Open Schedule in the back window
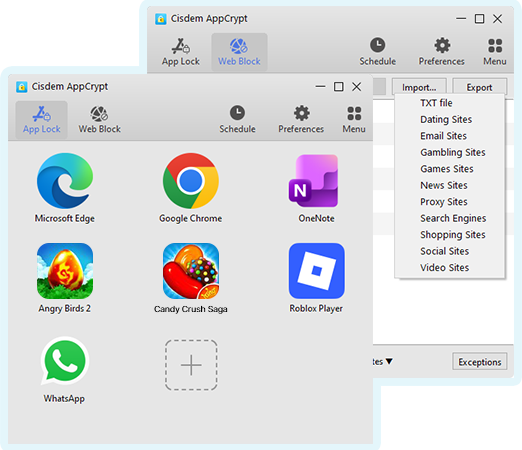522x450 pixels. pyautogui.click(x=378, y=52)
